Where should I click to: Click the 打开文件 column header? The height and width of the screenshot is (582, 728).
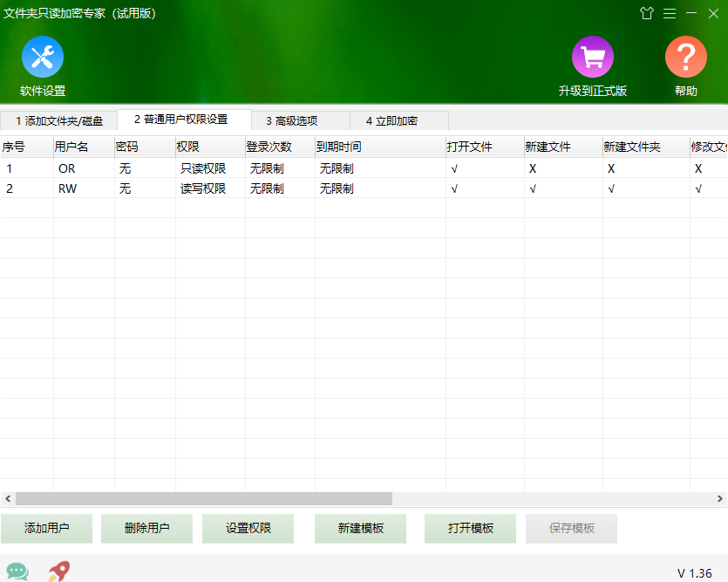(485, 147)
